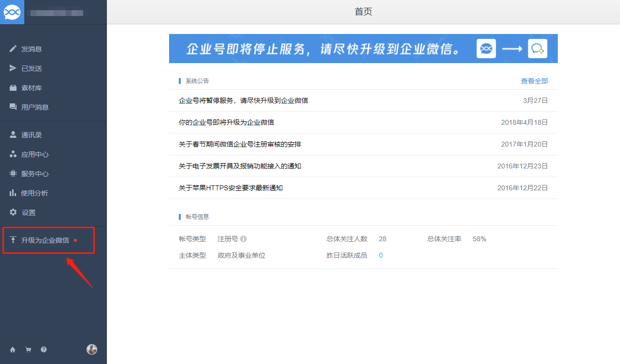The width and height of the screenshot is (620, 364).
Task: Click the date 2018年4月18日
Action: [525, 122]
